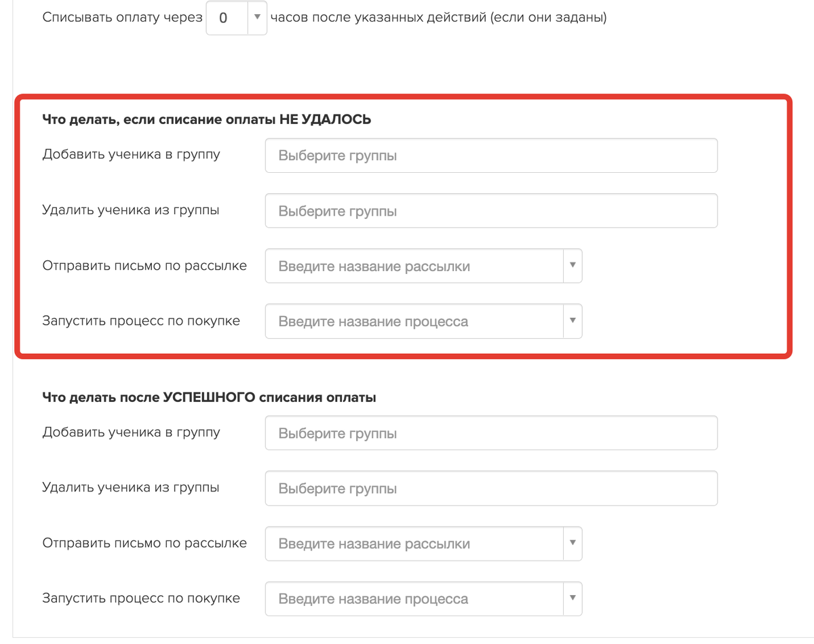This screenshot has height=644, width=814.
Task: Expand process dropdown arrow under successful payment
Action: click(x=573, y=599)
